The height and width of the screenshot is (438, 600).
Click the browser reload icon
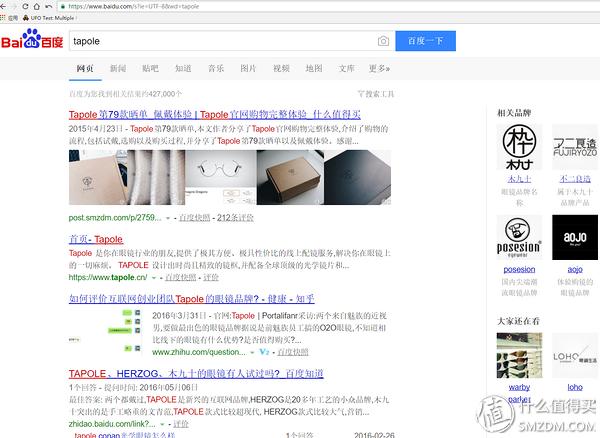click(25, 7)
